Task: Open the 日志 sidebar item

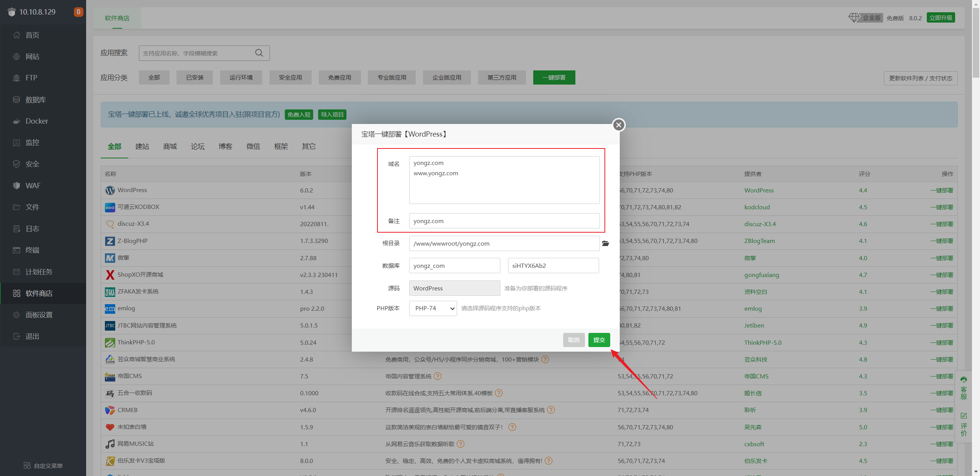Action: [x=43, y=229]
